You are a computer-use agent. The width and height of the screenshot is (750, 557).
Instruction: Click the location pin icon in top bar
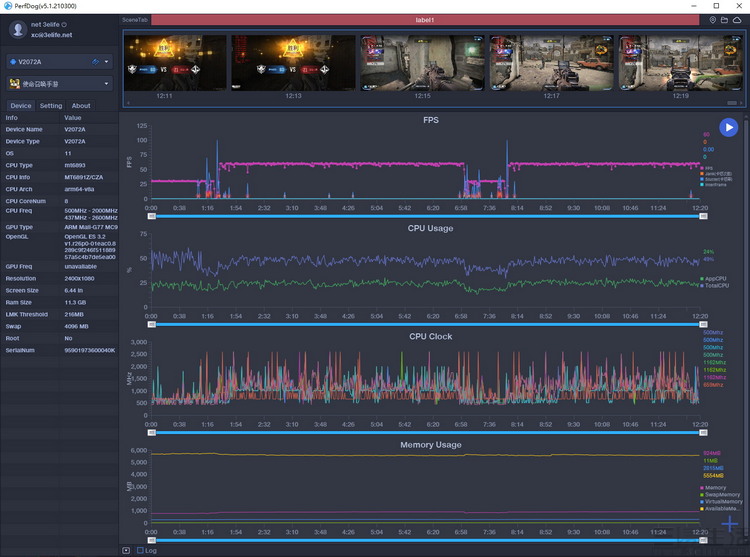tap(712, 20)
